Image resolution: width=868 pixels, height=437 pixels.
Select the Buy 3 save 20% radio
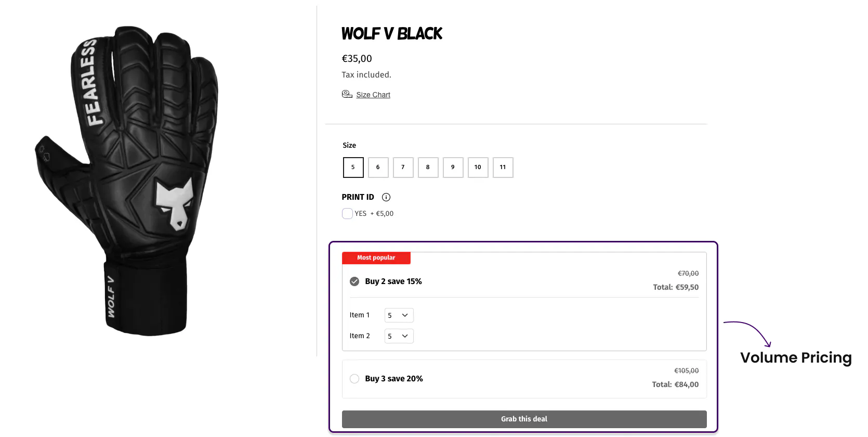[x=354, y=379]
